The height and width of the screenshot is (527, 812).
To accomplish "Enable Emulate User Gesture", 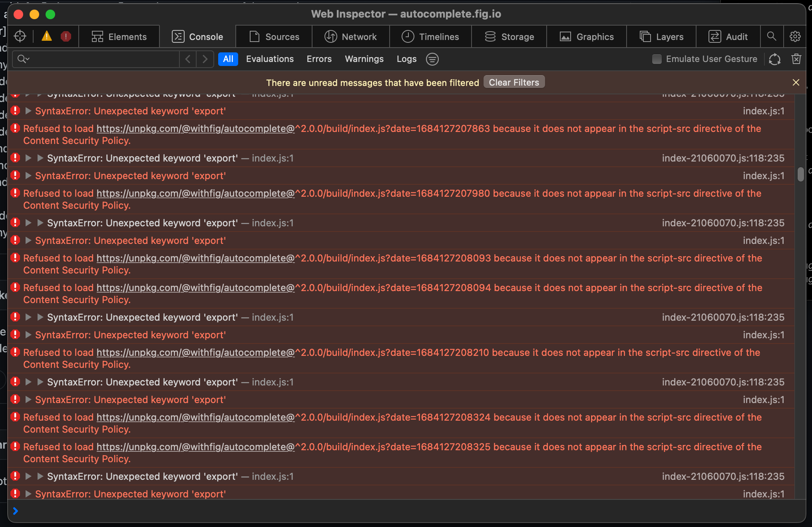I will [x=657, y=59].
